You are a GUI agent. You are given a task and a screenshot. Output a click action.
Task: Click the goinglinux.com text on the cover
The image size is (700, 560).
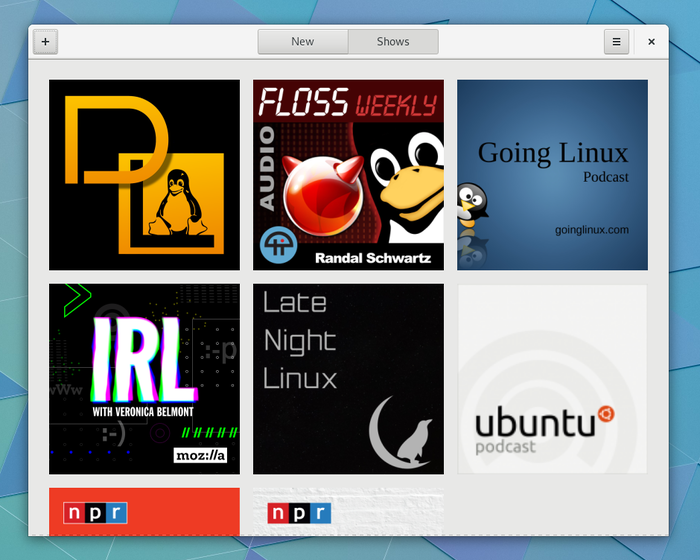592,230
